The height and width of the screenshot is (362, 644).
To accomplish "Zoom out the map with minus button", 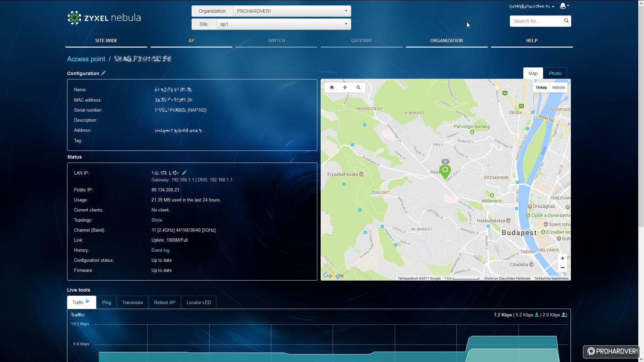I will (562, 267).
